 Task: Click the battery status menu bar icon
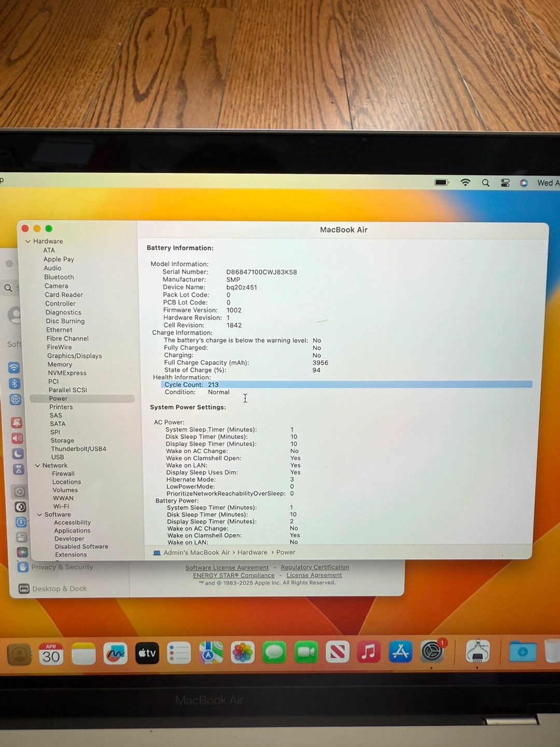point(442,183)
